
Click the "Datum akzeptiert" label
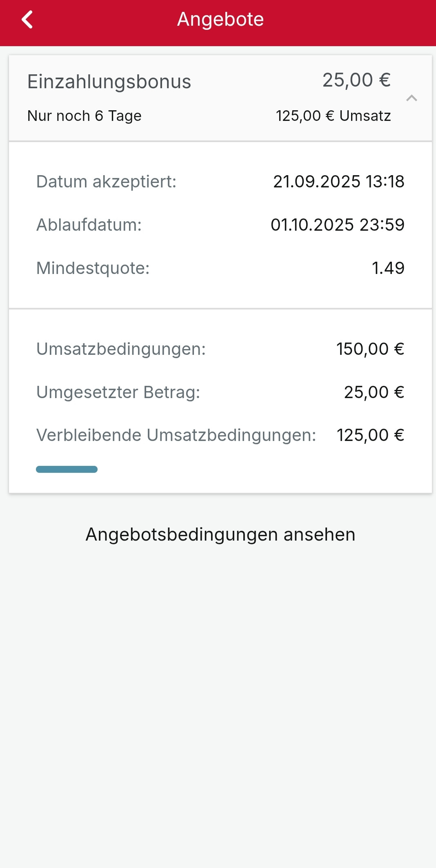(107, 182)
